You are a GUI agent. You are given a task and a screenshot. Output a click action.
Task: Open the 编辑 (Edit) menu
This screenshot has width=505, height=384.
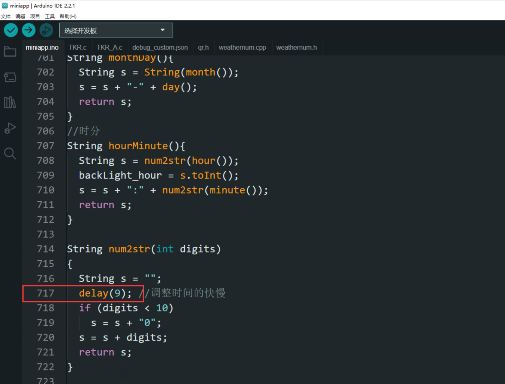20,16
